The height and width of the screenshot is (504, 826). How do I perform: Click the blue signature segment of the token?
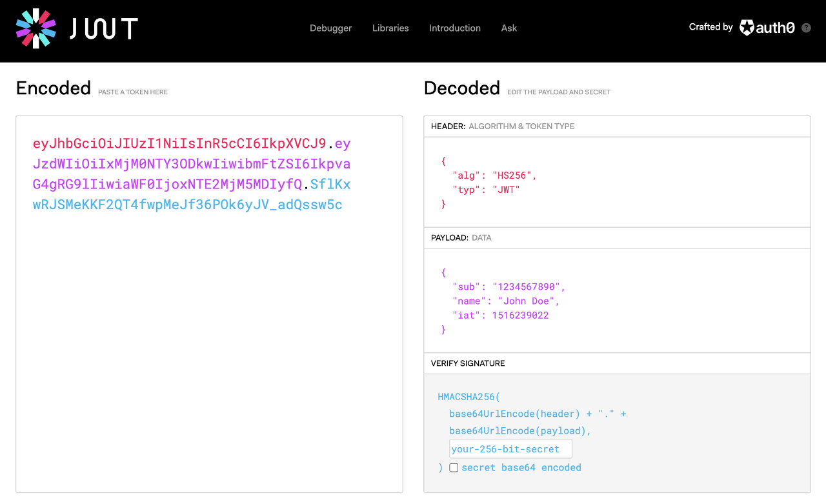pyautogui.click(x=192, y=194)
